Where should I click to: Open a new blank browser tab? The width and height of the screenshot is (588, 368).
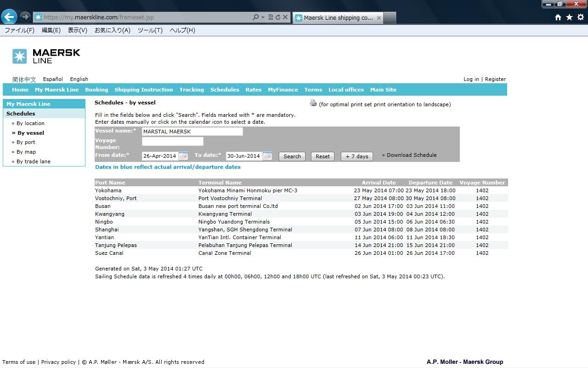(390, 18)
